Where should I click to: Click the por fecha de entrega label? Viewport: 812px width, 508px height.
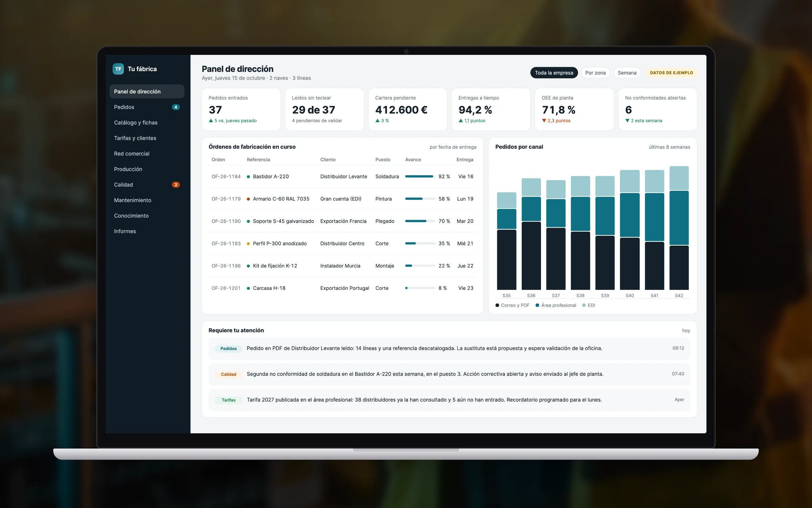(453, 147)
